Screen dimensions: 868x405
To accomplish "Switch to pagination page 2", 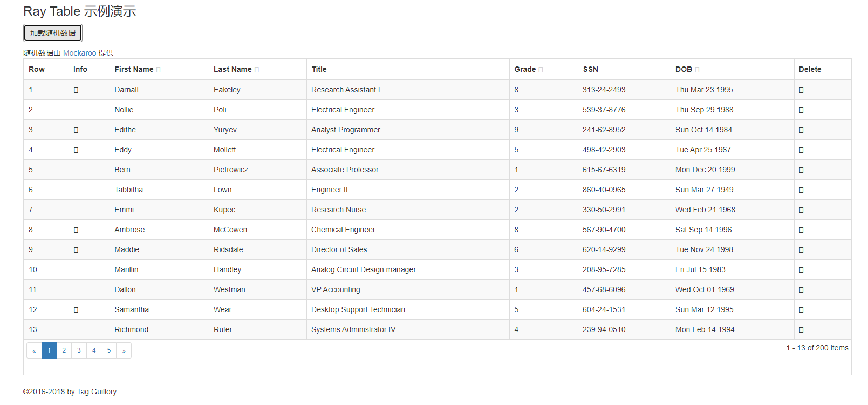I will pyautogui.click(x=64, y=350).
